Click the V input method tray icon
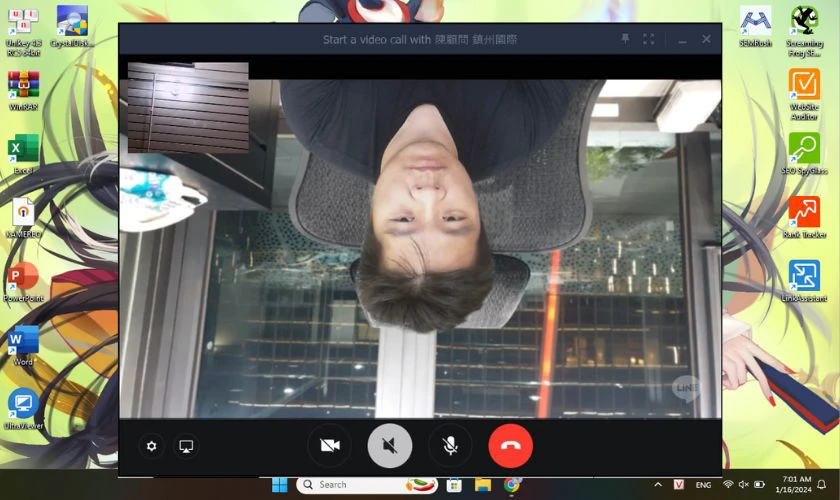 point(679,484)
